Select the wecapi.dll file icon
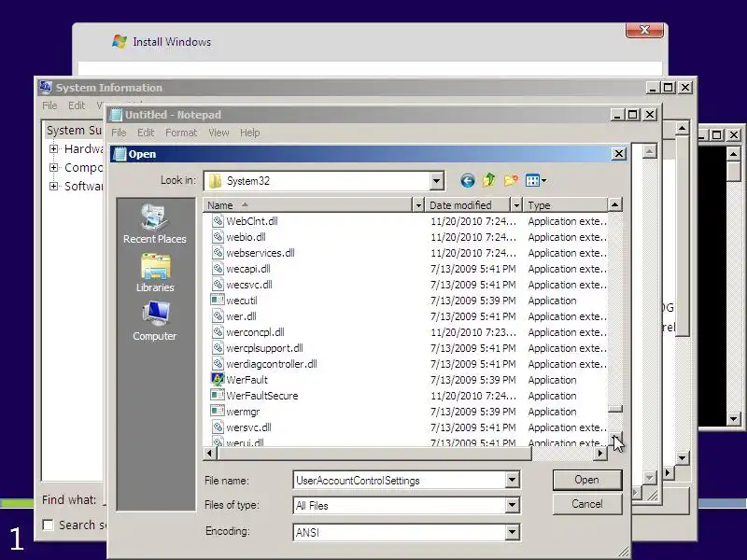 point(218,269)
